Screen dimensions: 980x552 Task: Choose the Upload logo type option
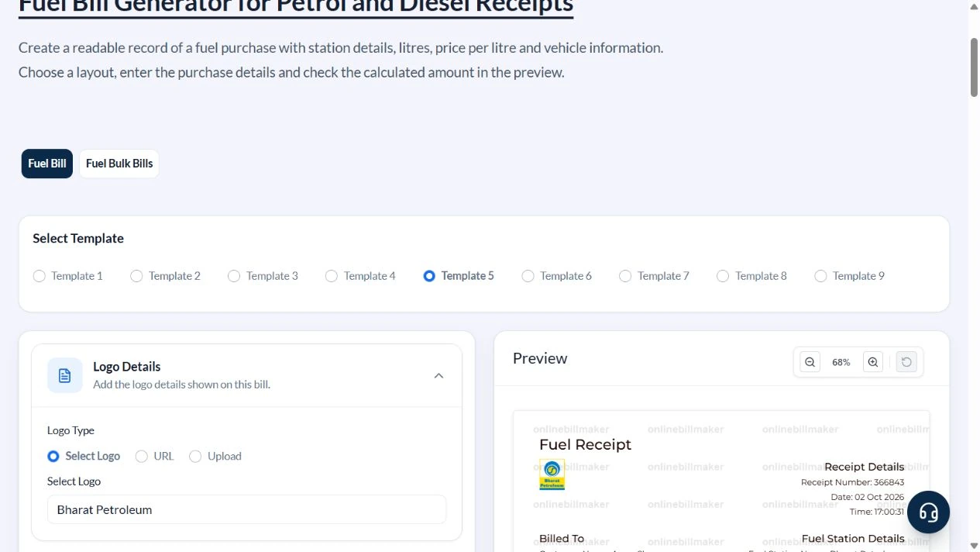click(195, 457)
